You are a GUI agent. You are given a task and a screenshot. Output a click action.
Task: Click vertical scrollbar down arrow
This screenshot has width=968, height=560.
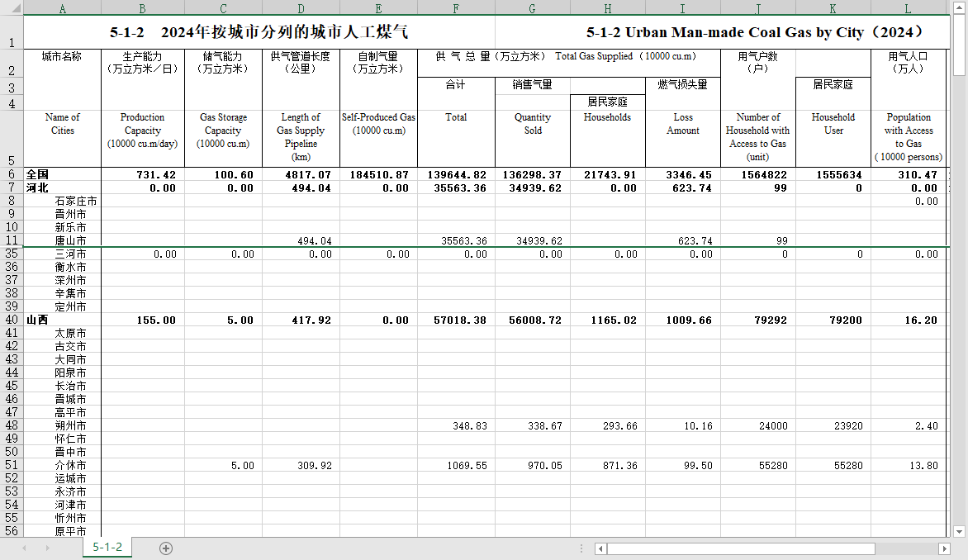[959, 532]
